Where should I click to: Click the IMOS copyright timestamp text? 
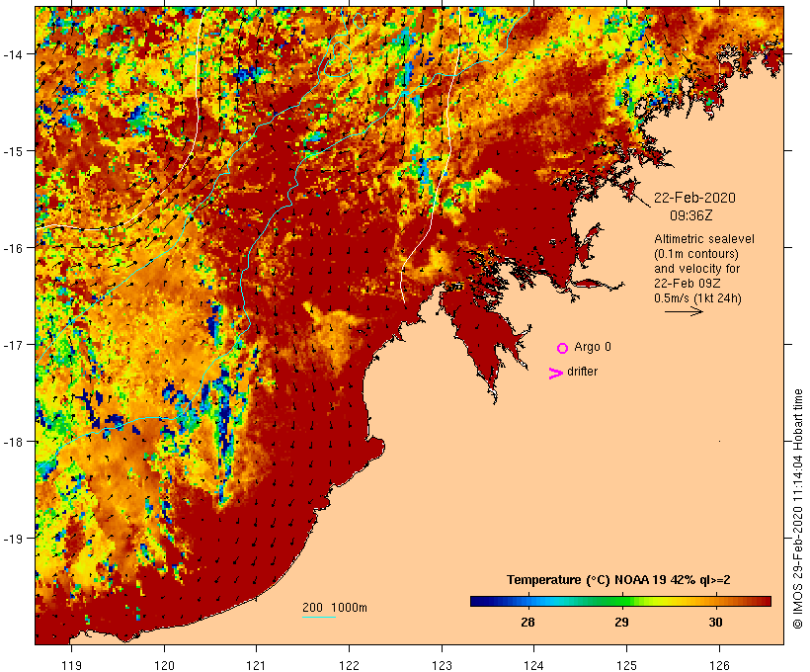pos(797,509)
